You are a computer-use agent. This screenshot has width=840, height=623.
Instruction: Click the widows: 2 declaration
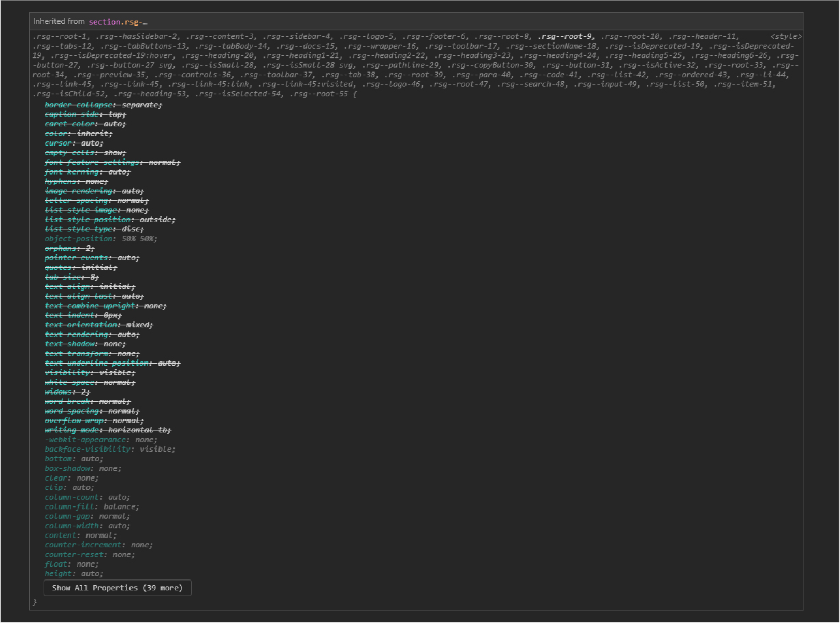[67, 392]
